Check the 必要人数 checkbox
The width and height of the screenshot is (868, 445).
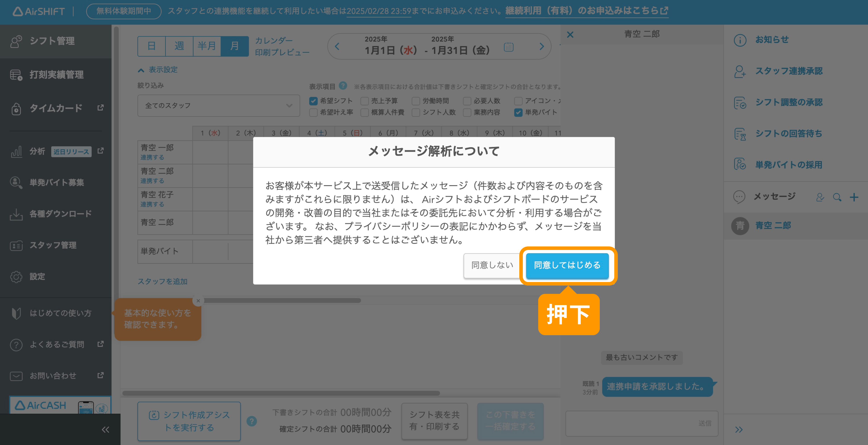click(467, 101)
